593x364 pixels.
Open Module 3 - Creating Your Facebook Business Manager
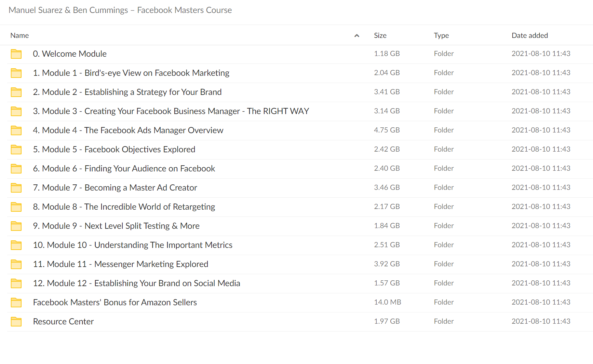[171, 111]
